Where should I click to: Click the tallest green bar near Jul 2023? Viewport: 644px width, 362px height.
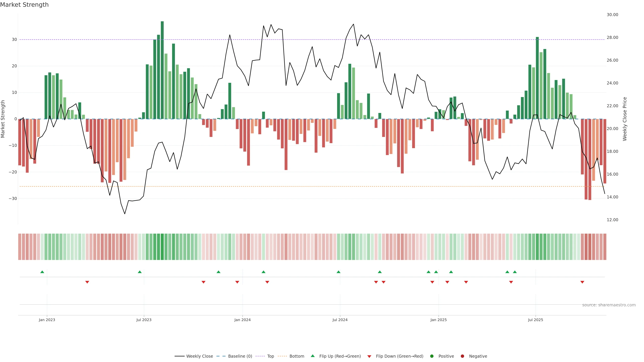tap(162, 70)
